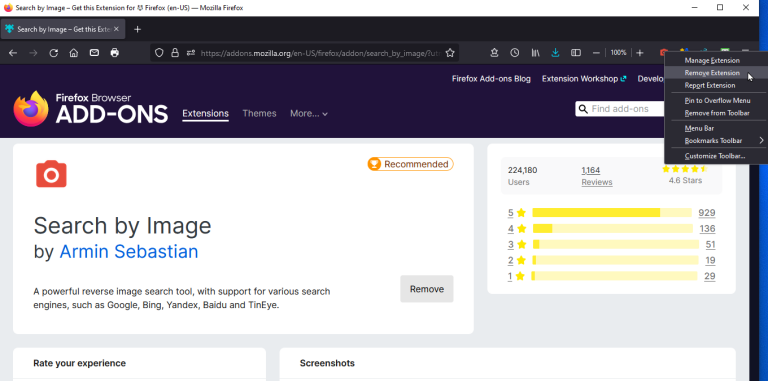Open Armin Sebastian author link
The image size is (768, 381).
click(129, 251)
